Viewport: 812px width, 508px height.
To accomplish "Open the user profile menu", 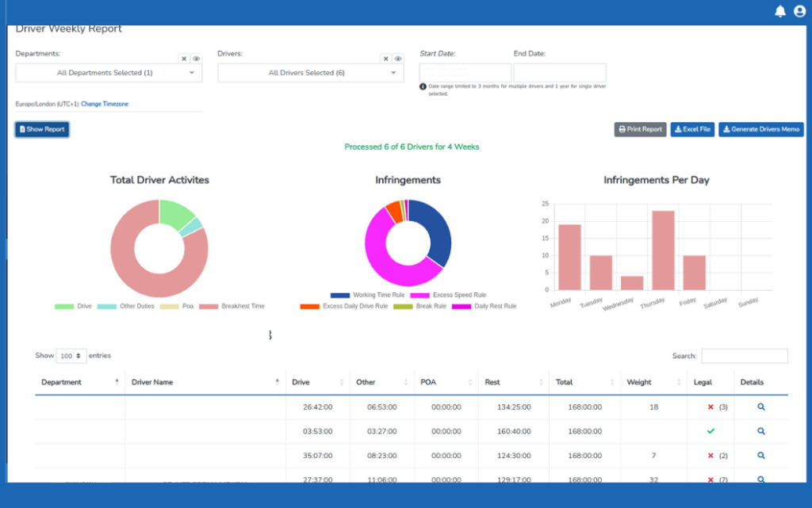I will click(x=800, y=10).
